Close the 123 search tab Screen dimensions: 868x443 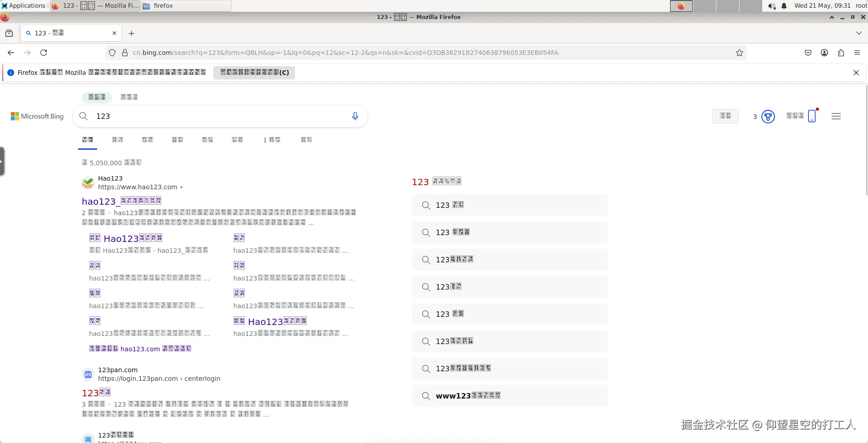coord(114,33)
